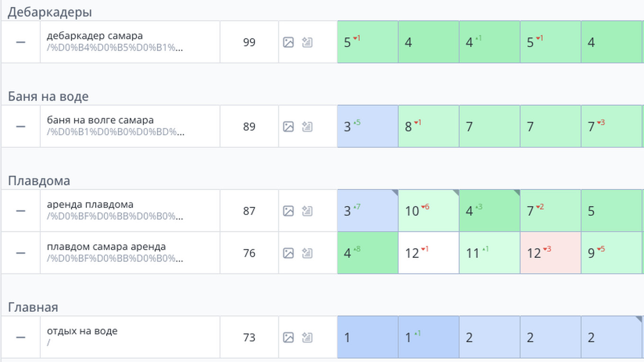Open the баня на волге самара keyword
The width and height of the screenshot is (644, 362).
(100, 120)
